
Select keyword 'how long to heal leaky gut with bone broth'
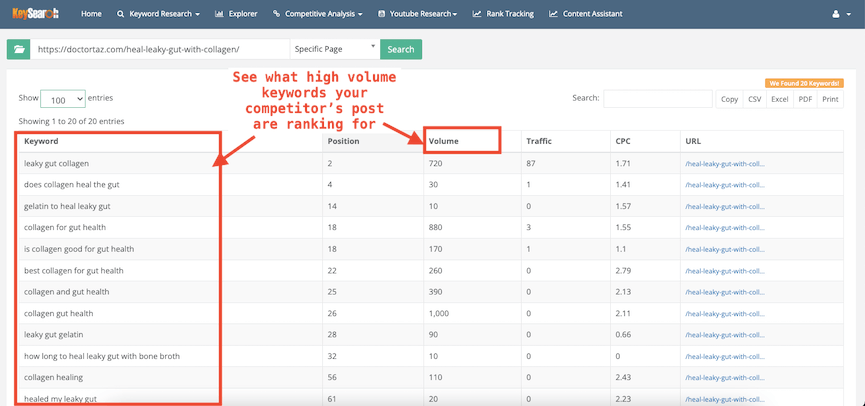102,356
